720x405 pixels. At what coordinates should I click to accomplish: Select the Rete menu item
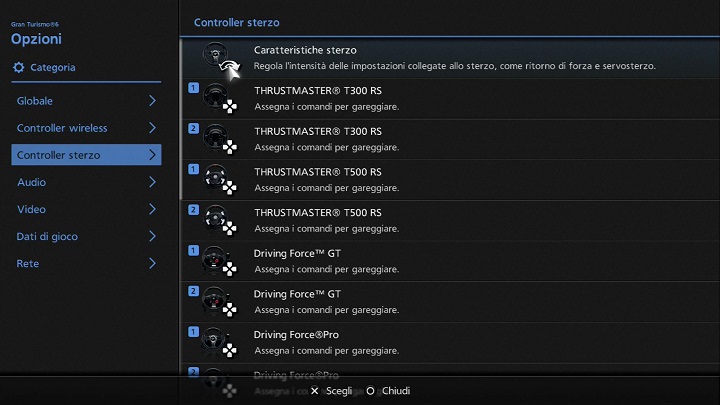[28, 264]
